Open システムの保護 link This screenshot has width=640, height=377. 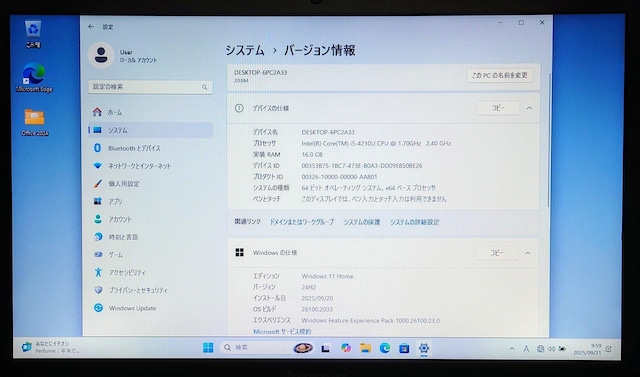pyautogui.click(x=362, y=222)
